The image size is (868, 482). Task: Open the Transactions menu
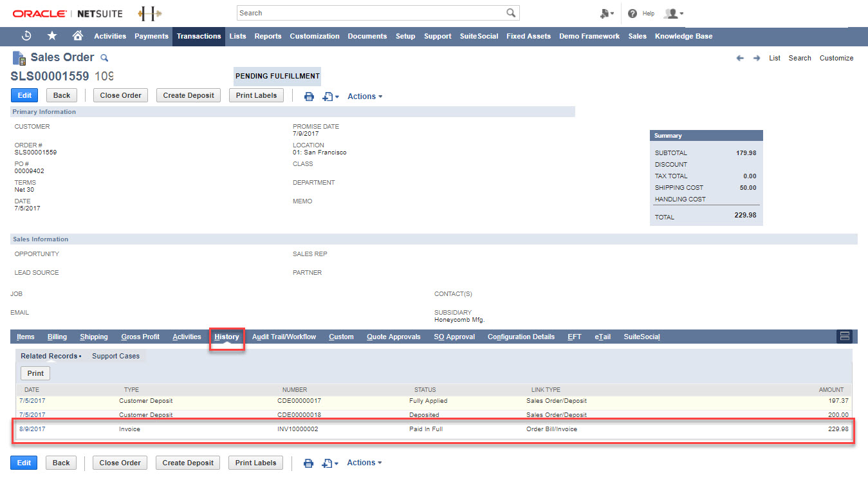[199, 36]
